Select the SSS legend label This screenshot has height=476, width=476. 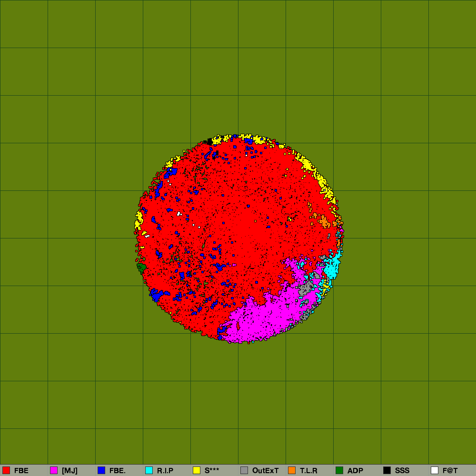pos(402,471)
